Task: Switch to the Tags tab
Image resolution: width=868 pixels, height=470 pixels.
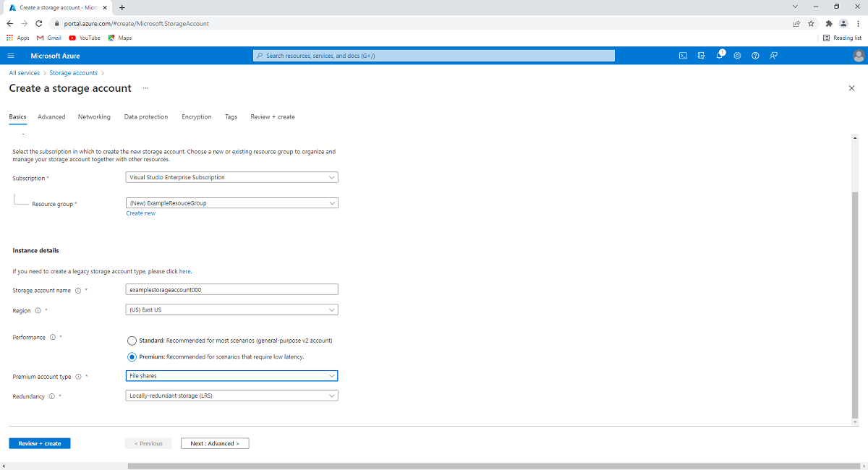Action: point(231,116)
